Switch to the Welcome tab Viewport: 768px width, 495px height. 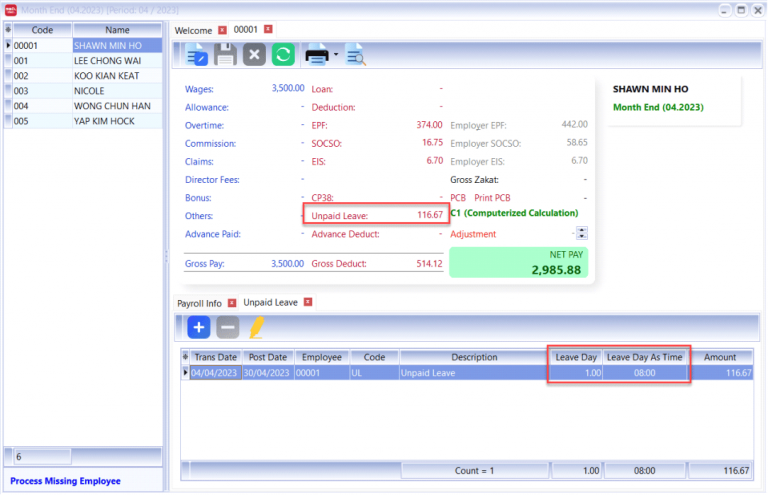(194, 30)
